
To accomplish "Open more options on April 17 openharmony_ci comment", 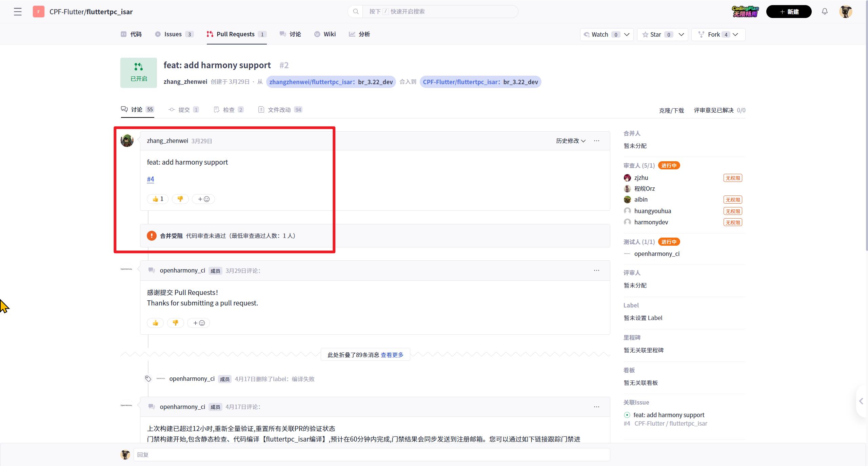I will [x=596, y=407].
